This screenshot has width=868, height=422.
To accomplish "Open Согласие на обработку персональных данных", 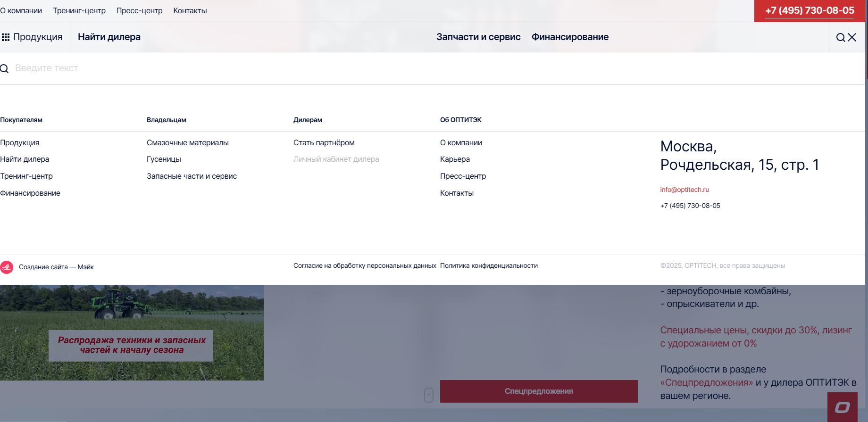I will pyautogui.click(x=365, y=265).
